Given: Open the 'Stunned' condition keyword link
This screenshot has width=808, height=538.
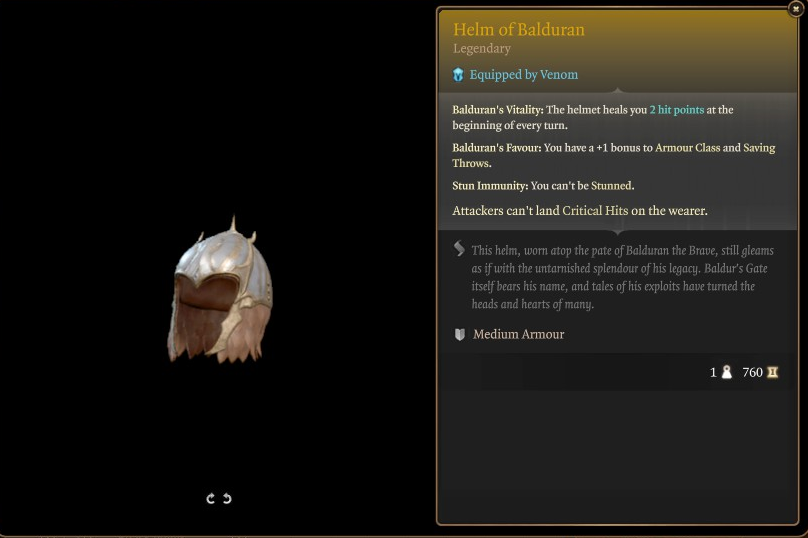Looking at the screenshot, I should 611,186.
